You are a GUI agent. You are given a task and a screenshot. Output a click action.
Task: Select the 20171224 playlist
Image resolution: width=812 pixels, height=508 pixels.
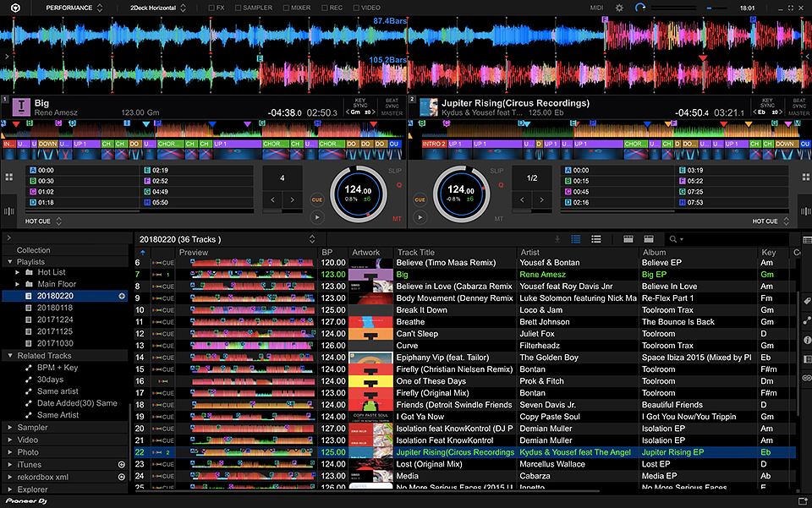pos(53,320)
